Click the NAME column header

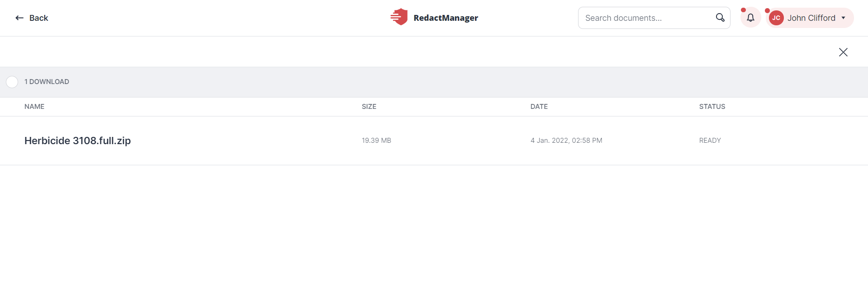pos(34,107)
